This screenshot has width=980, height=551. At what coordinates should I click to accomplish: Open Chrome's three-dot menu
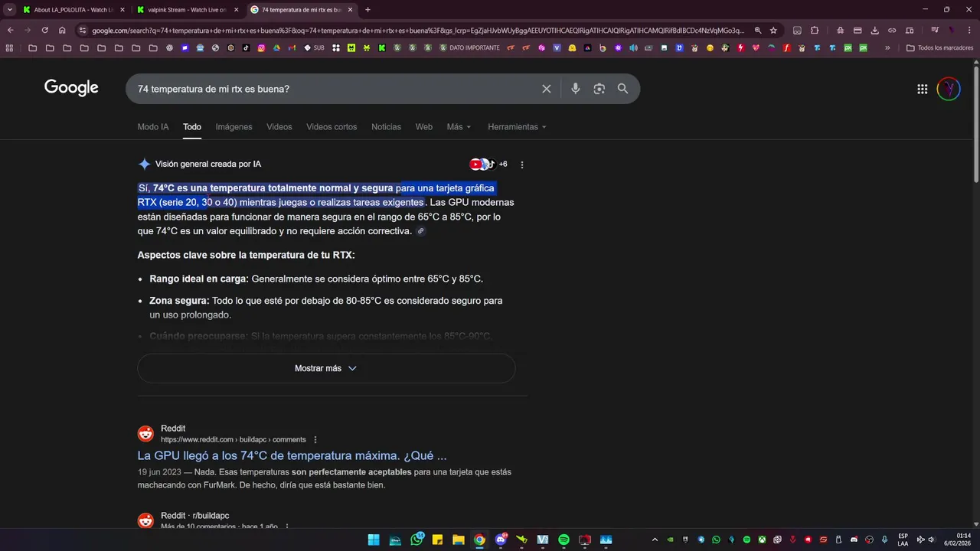click(969, 31)
